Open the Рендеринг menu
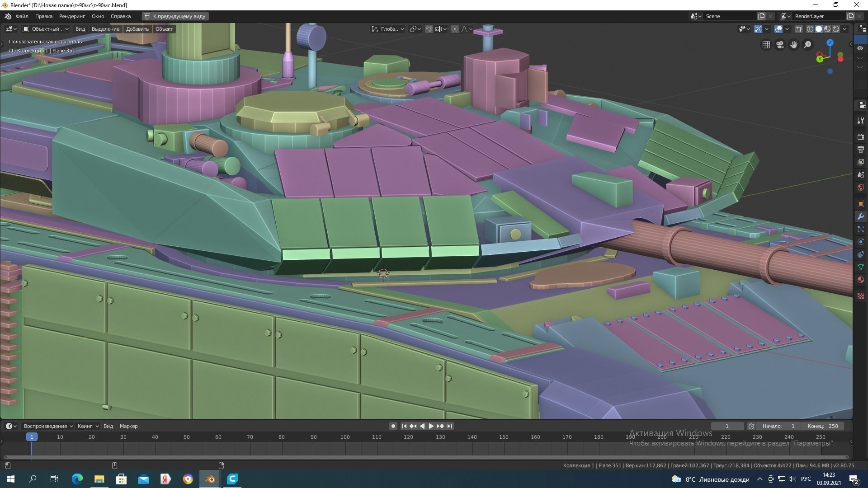Image resolution: width=868 pixels, height=488 pixels. click(x=72, y=16)
